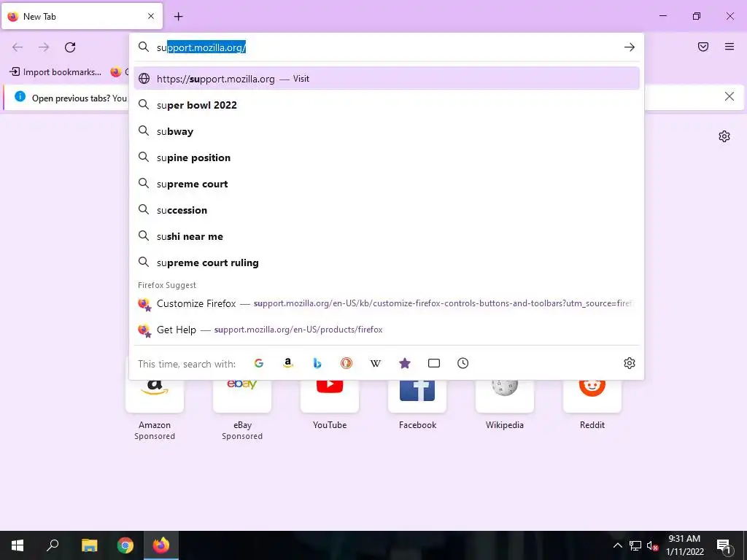Open the network tray icon
Image resolution: width=747 pixels, height=560 pixels.
point(635,545)
